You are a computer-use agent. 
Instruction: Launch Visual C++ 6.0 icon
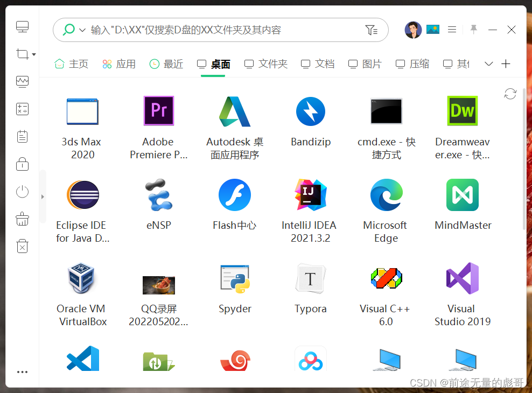(x=386, y=278)
